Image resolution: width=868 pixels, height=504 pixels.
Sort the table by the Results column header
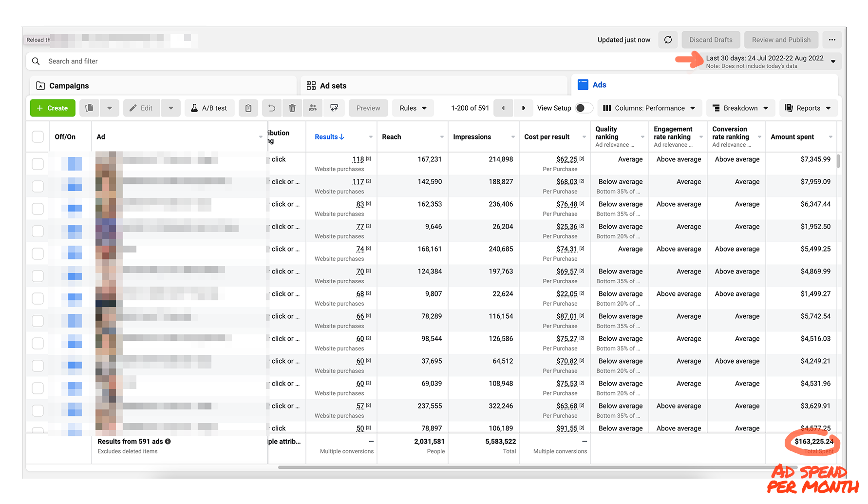click(329, 137)
